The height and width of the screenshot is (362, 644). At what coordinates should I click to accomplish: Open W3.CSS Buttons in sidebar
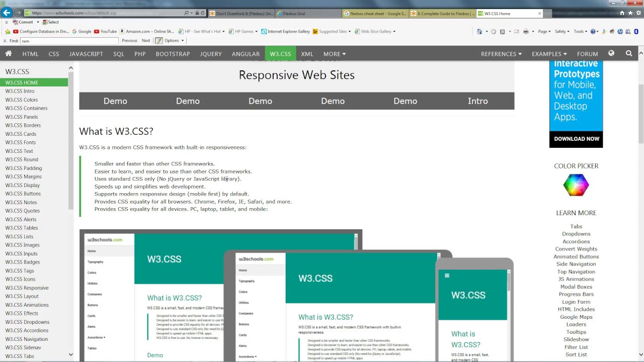[x=23, y=194]
